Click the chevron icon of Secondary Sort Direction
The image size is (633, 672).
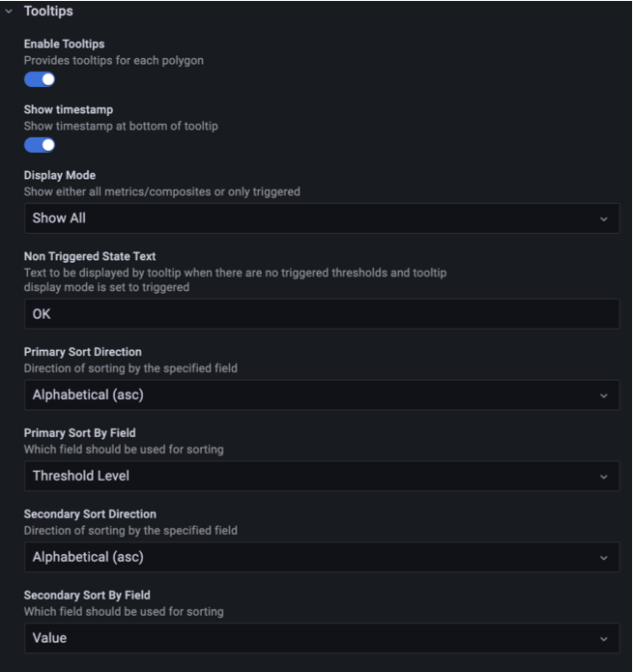[603, 558]
